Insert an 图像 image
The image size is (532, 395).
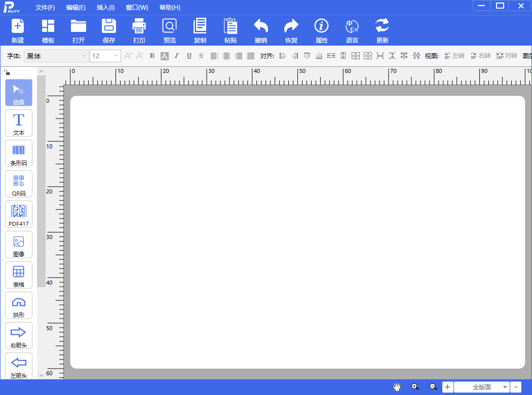click(19, 245)
